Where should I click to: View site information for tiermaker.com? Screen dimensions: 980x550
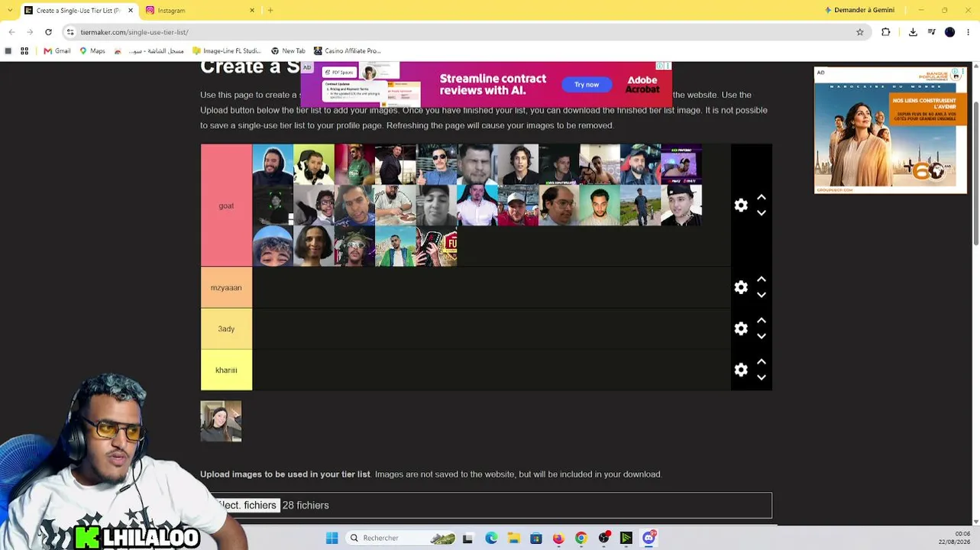(x=70, y=32)
